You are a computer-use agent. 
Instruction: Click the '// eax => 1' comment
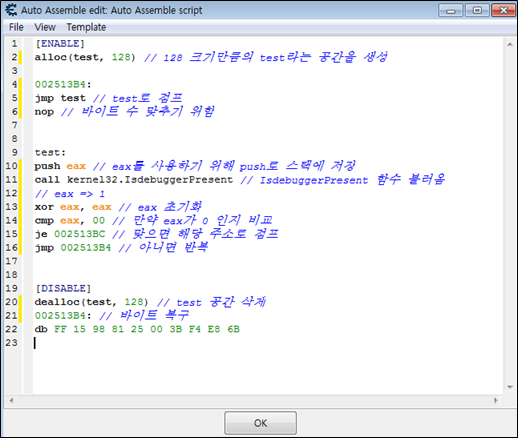70,194
